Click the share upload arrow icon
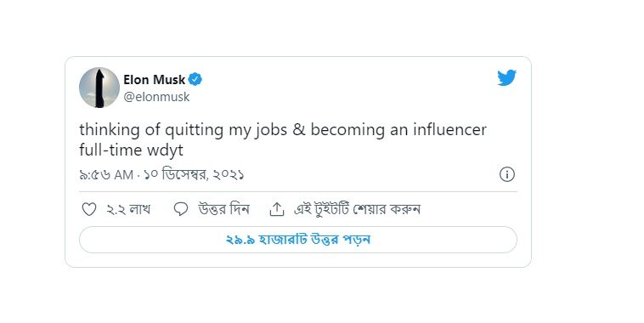The height and width of the screenshot is (323, 644). (277, 209)
